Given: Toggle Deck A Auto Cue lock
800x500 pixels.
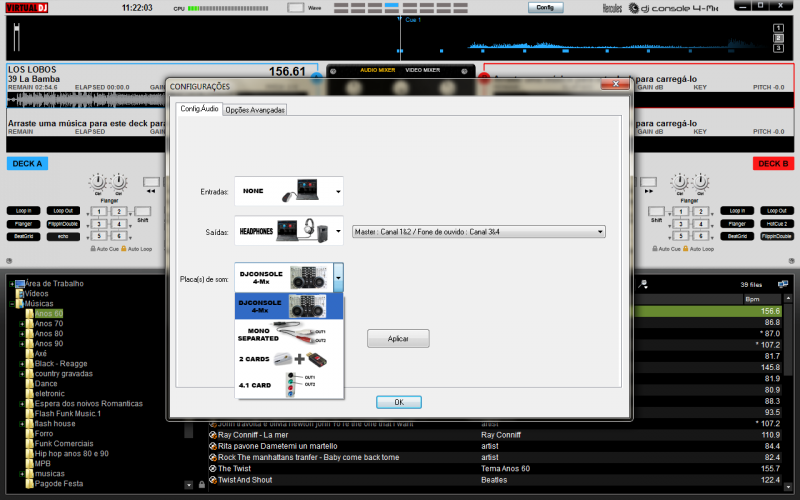Looking at the screenshot, I should pyautogui.click(x=93, y=249).
